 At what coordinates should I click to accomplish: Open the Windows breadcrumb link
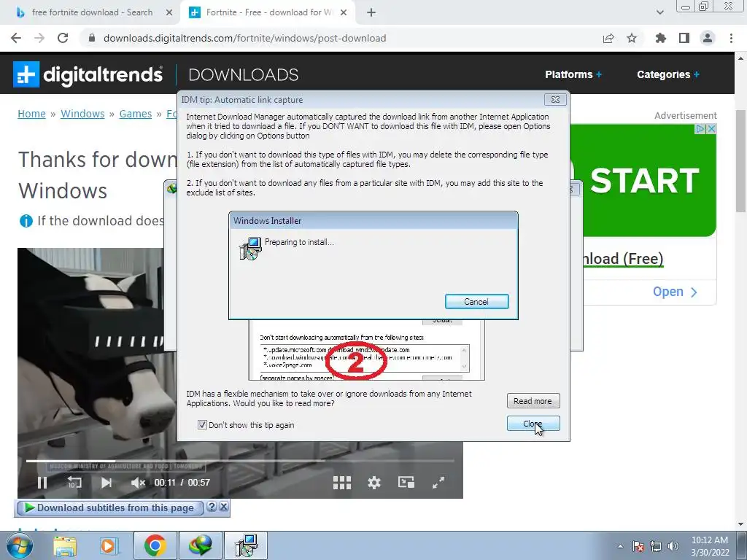click(x=82, y=114)
